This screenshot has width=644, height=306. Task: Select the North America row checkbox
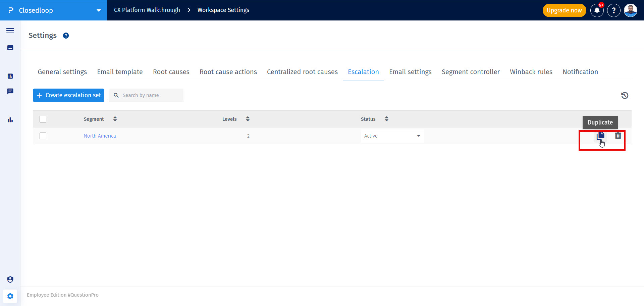(x=43, y=136)
